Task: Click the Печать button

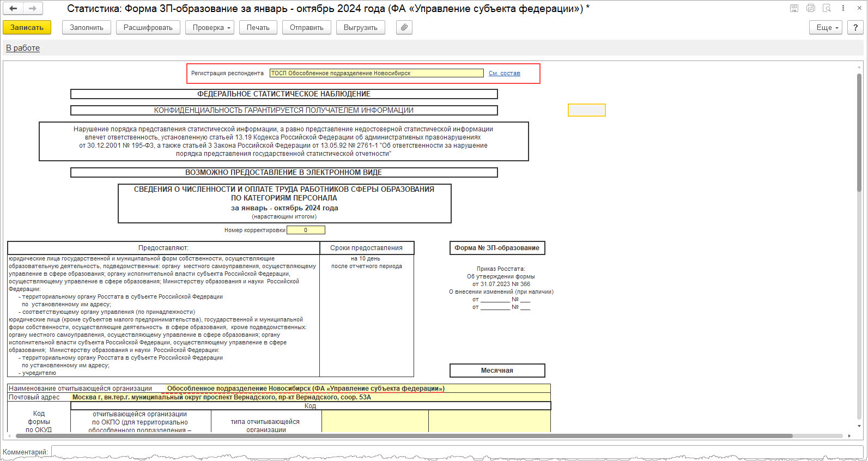Action: point(258,27)
